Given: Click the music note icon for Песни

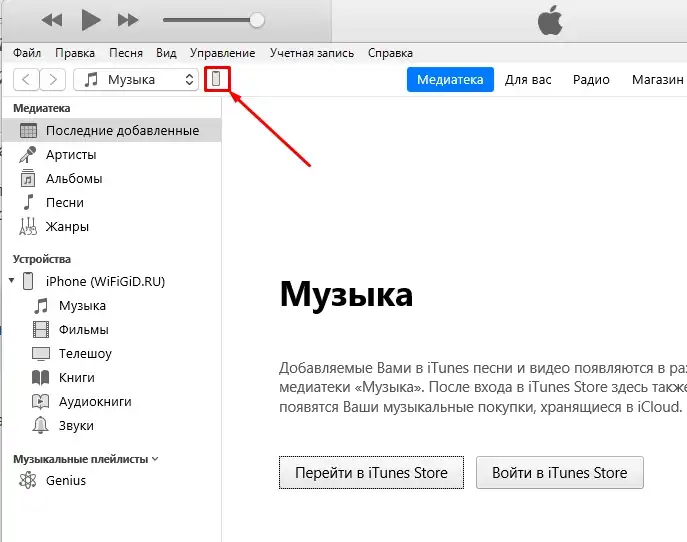Looking at the screenshot, I should tap(28, 202).
